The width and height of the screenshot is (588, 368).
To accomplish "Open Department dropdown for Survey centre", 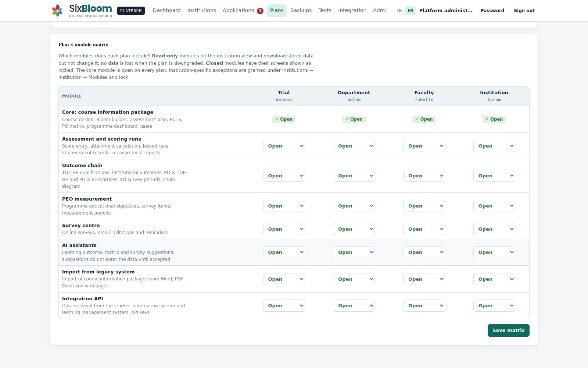I will click(354, 229).
